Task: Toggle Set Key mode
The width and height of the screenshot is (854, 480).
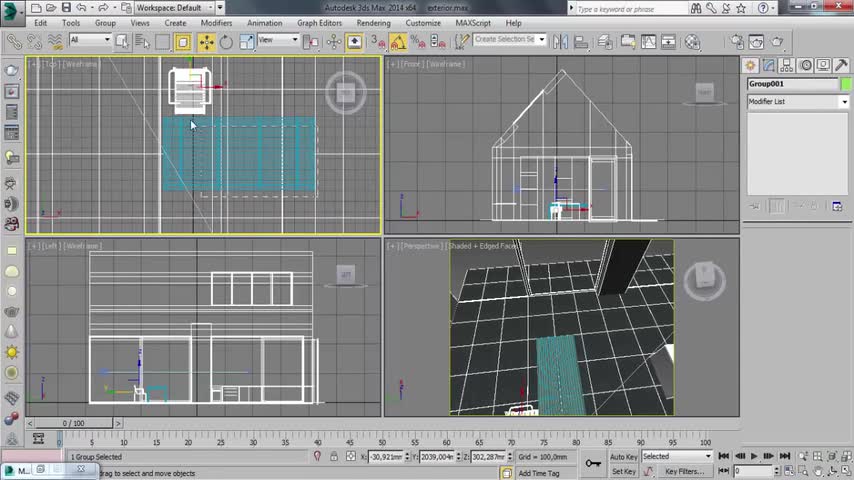Action: coord(624,471)
